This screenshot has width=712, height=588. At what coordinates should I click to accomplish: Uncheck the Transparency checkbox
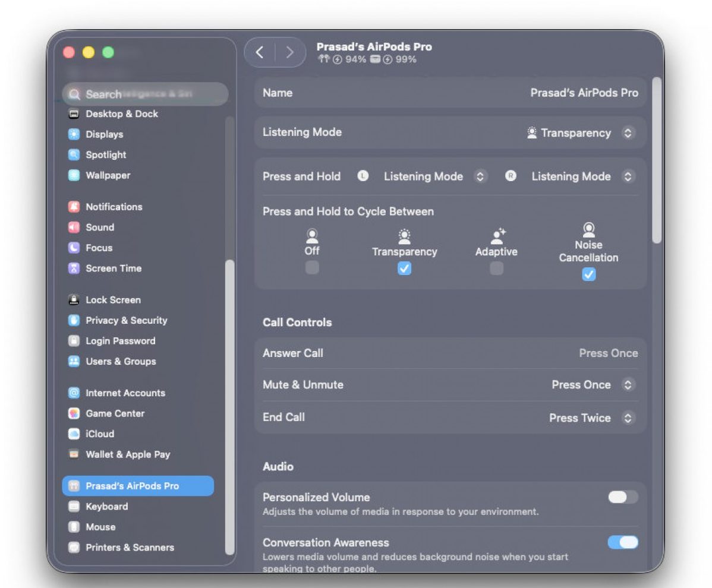tap(404, 268)
